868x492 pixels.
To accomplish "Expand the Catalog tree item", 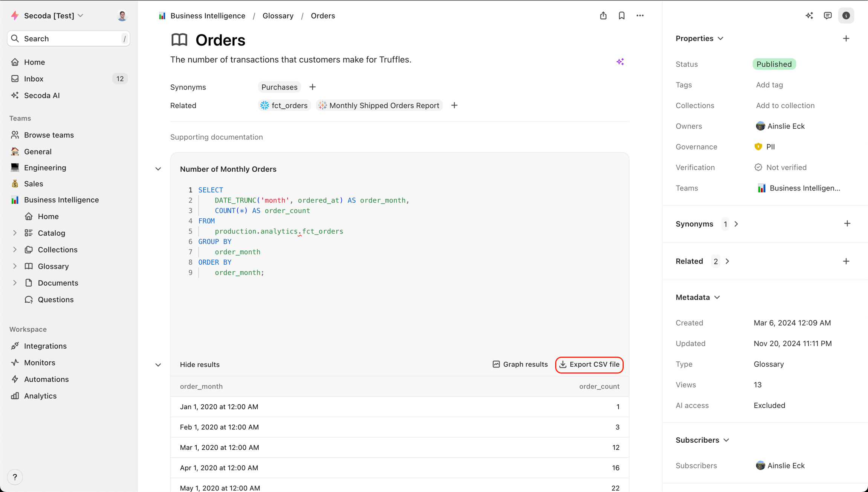I will tap(15, 233).
